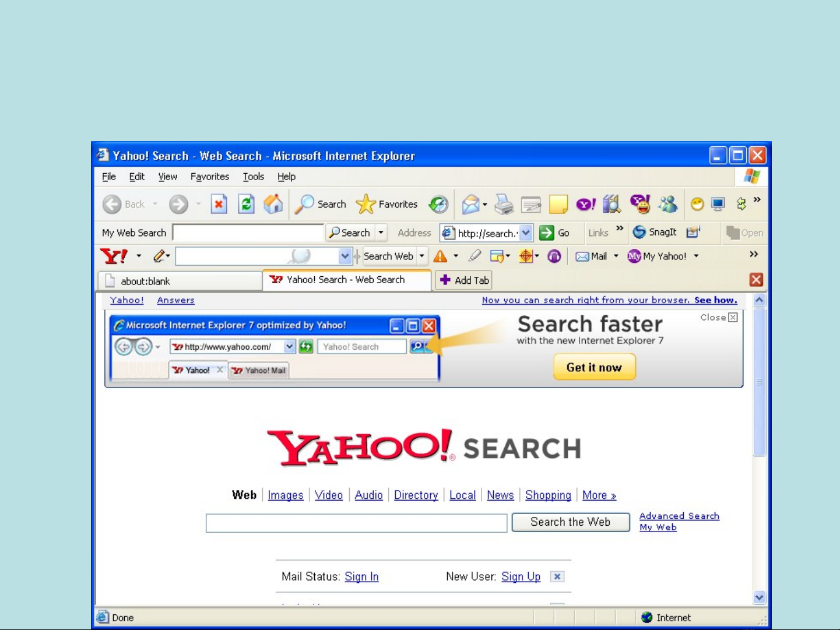Click the orange warning triangle icon

tap(440, 256)
